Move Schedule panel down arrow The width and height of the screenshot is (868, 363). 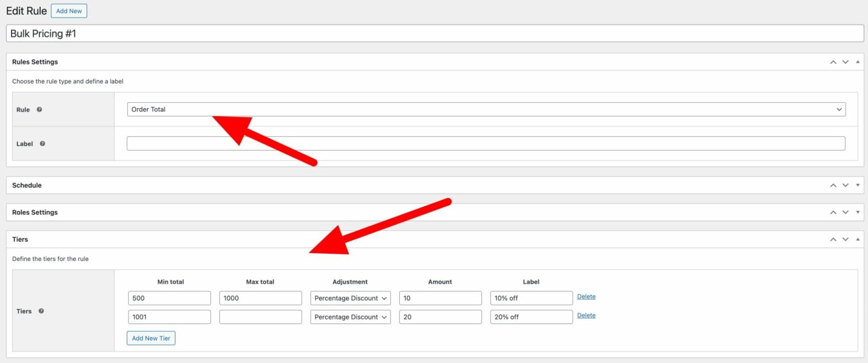click(845, 185)
